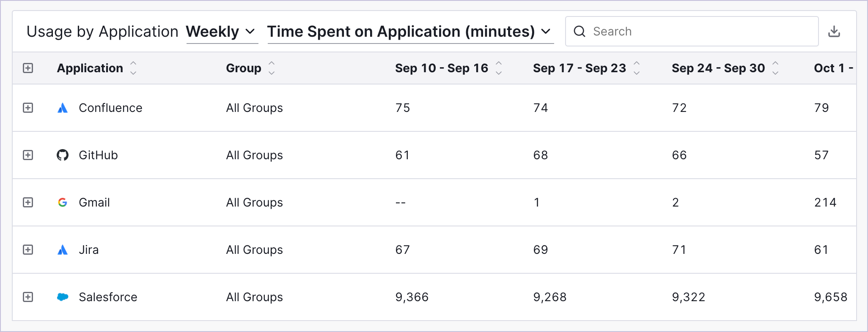This screenshot has width=868, height=332.
Task: Click the Confluence app icon
Action: tap(63, 108)
